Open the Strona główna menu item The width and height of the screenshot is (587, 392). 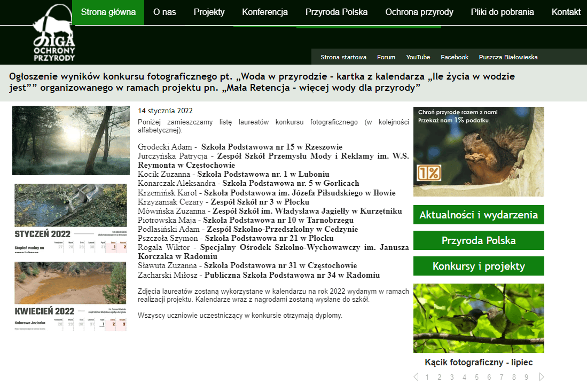click(108, 12)
